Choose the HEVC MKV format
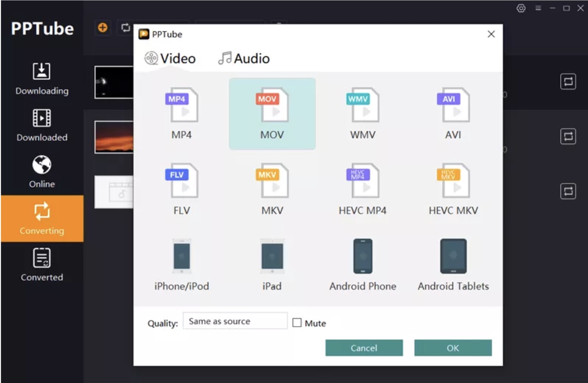 [453, 180]
